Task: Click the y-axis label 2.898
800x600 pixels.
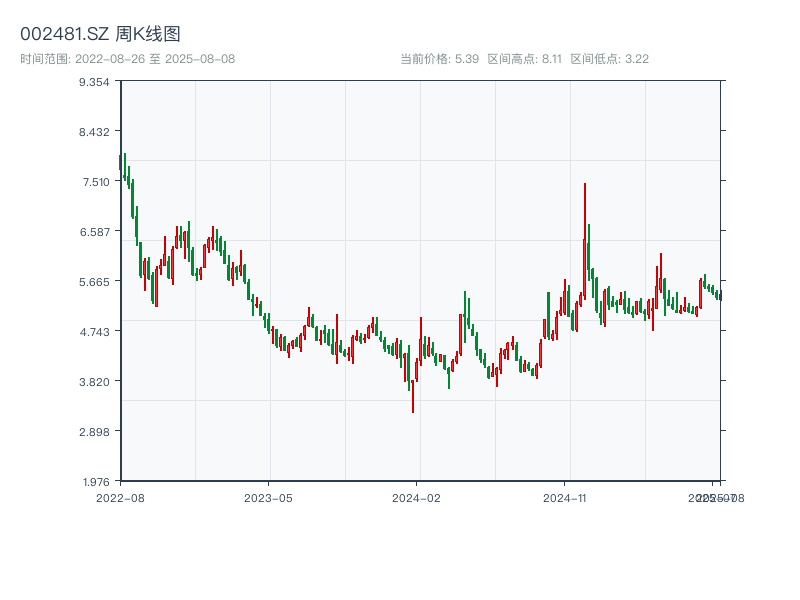Action: 94,432
